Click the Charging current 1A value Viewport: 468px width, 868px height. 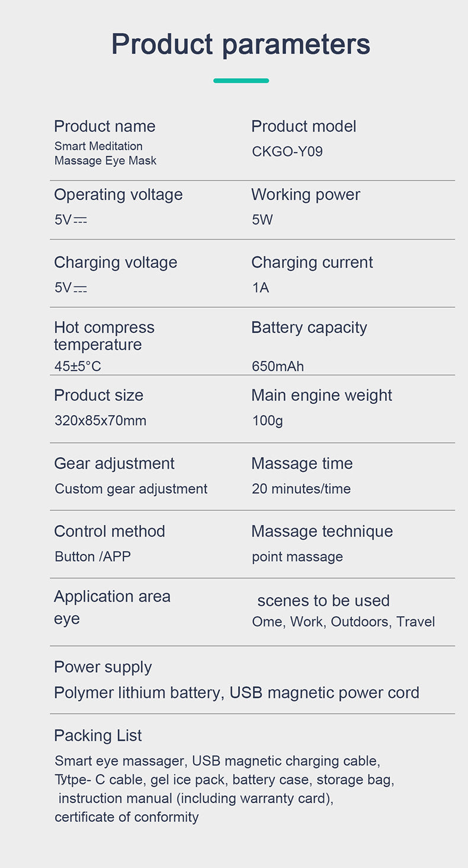coord(261,288)
